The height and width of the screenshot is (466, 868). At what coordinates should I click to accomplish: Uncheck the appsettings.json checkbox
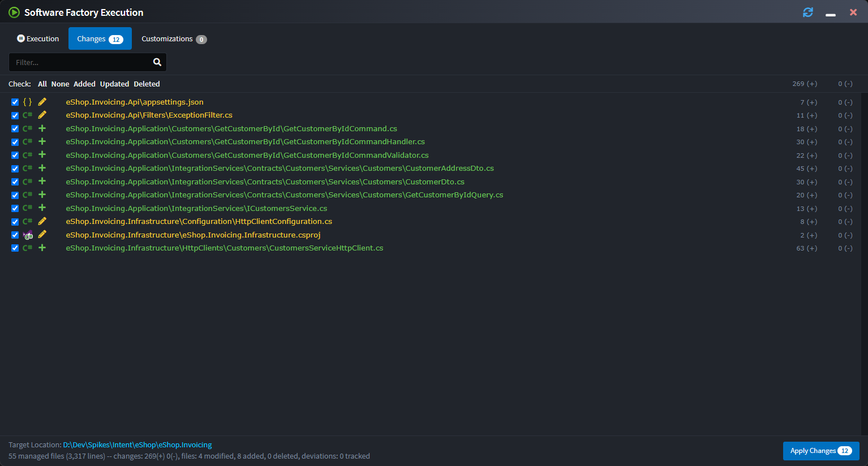15,102
